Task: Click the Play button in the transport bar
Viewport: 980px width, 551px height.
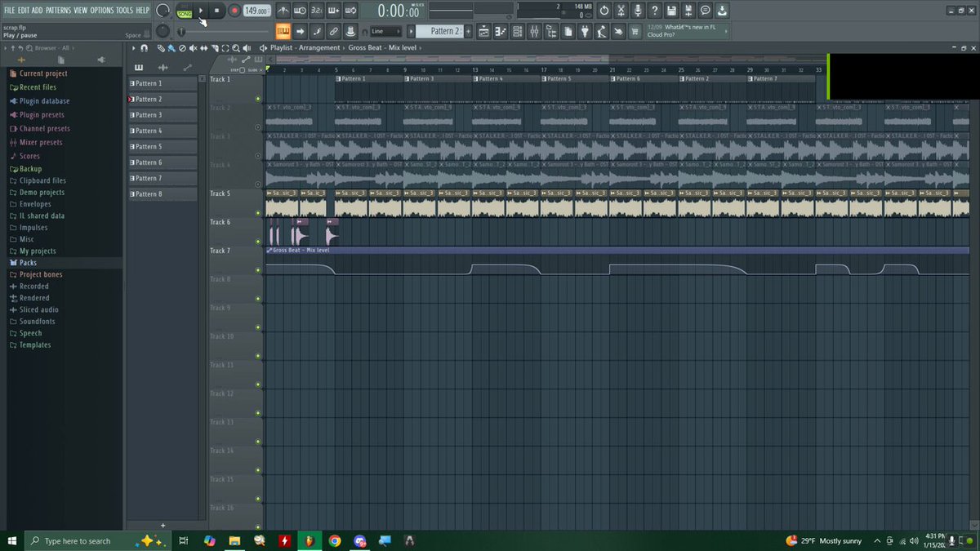Action: click(x=200, y=11)
